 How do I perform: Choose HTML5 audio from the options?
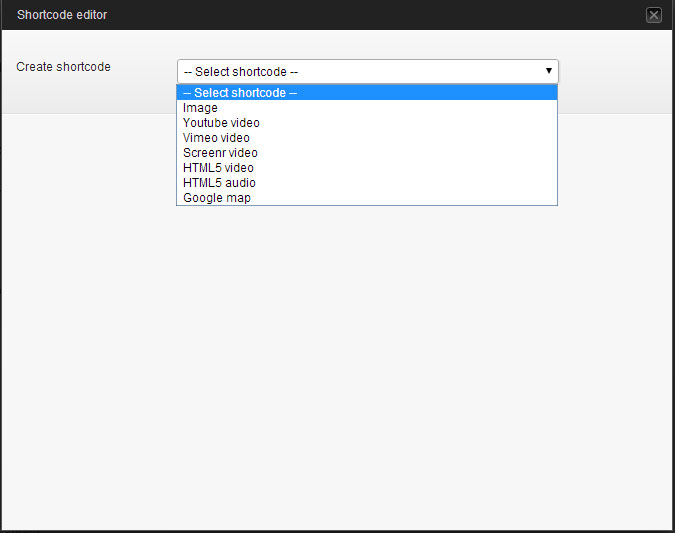[367, 183]
